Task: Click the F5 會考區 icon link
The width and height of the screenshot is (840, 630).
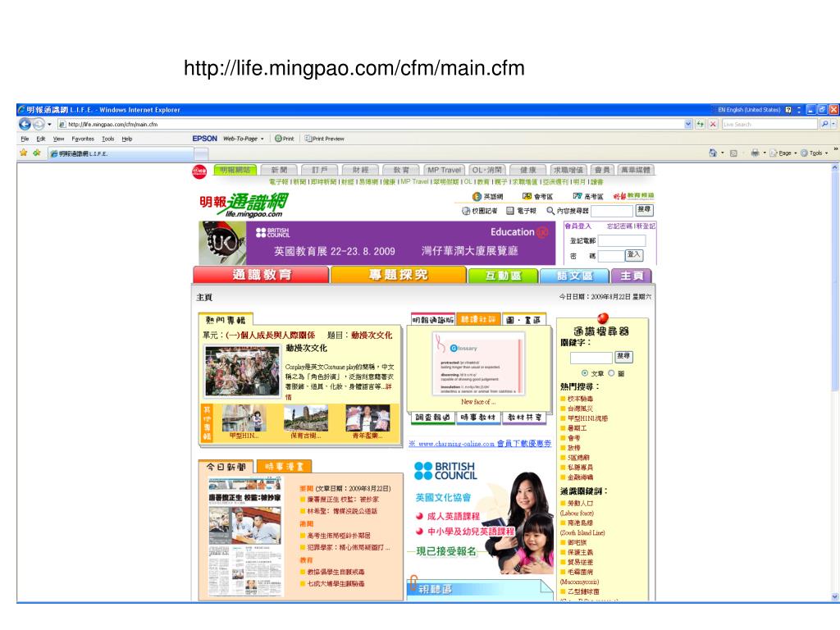Action: point(537,197)
